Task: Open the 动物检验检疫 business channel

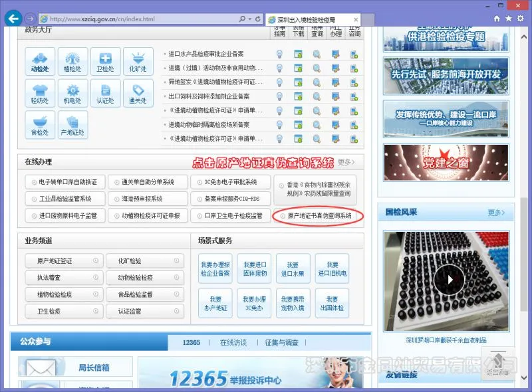Action: [145, 277]
